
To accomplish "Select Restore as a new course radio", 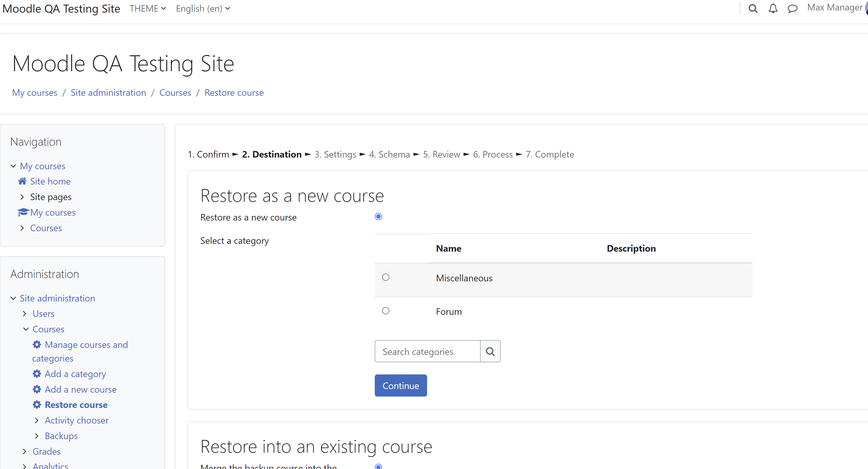I will (x=378, y=216).
